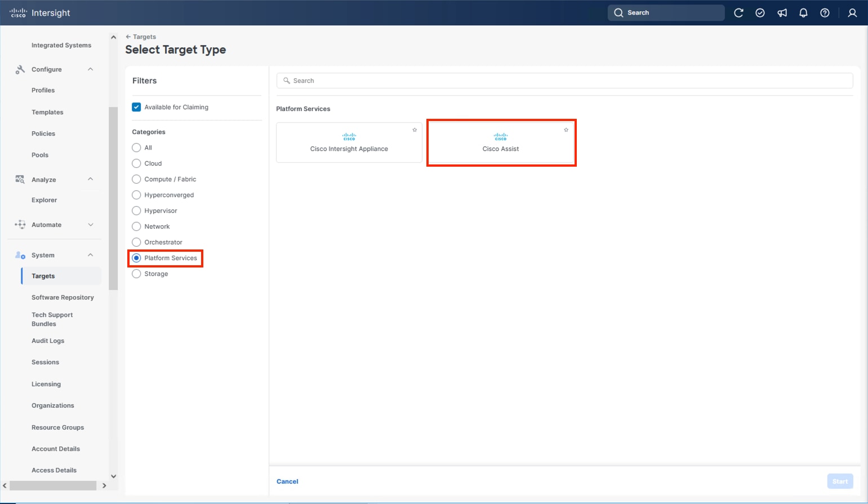Open the Templates page from sidebar
Image resolution: width=868 pixels, height=504 pixels.
(47, 112)
